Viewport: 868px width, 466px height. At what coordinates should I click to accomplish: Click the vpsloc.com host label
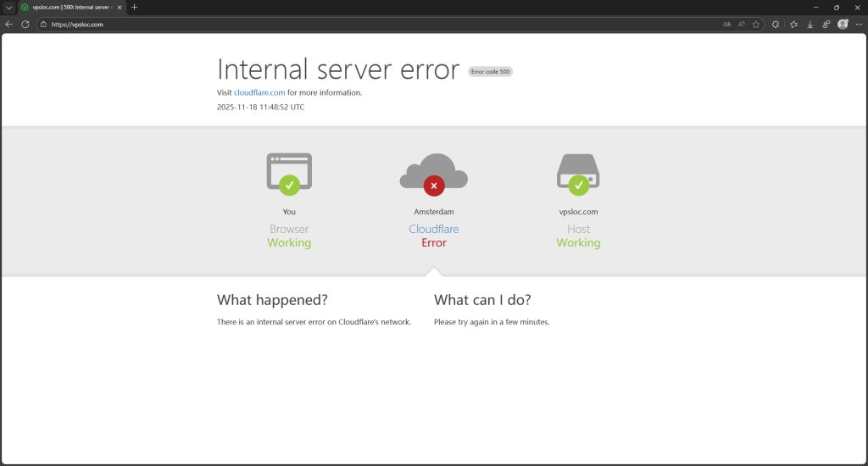(578, 212)
